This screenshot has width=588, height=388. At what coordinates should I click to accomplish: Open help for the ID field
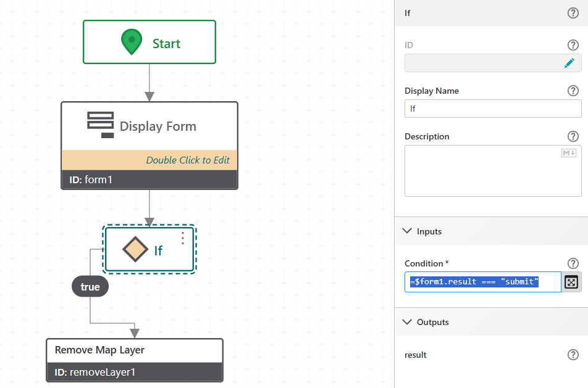coord(573,45)
